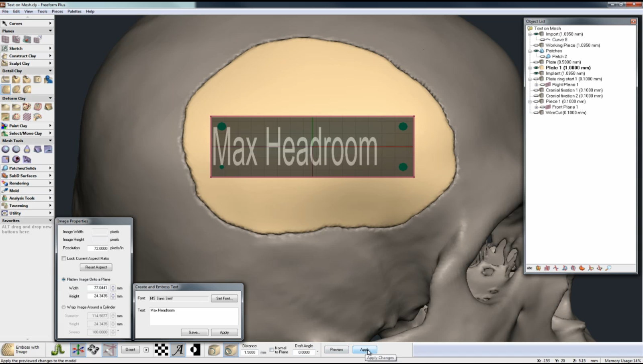This screenshot has width=643, height=364.
Task: Enable Lock Current Aspect Ratio checkbox
Action: (64, 258)
